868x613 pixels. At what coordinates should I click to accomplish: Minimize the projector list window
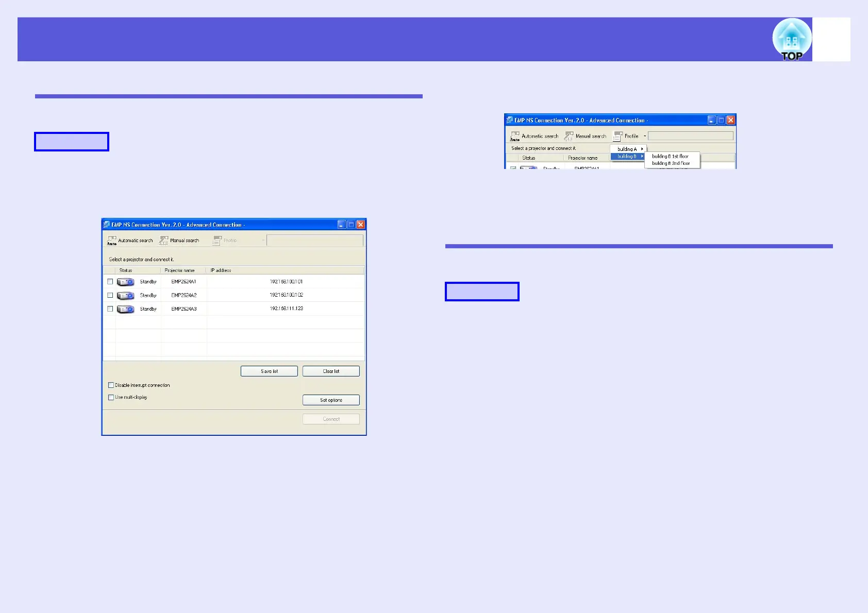pos(342,225)
